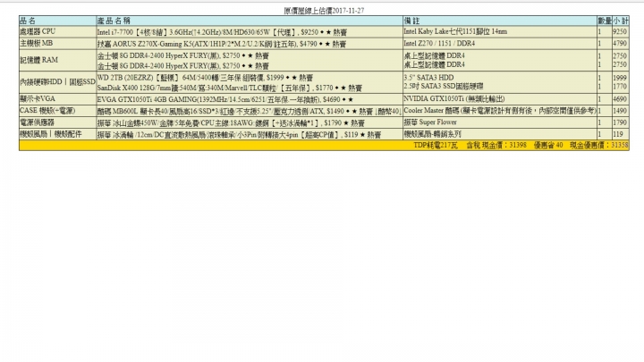Select the 電源供應器 category cell
The width and height of the screenshot is (644, 362).
57,122
